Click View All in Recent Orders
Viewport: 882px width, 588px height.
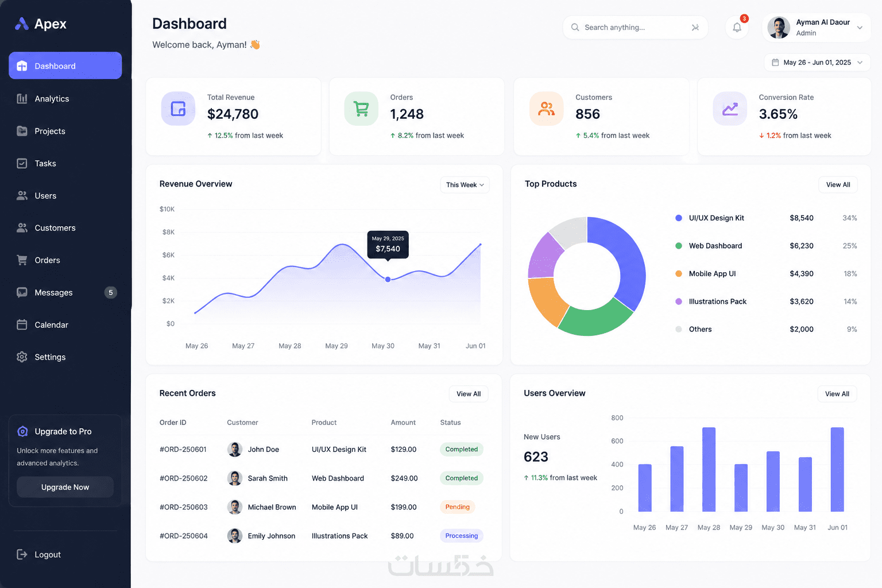point(469,394)
